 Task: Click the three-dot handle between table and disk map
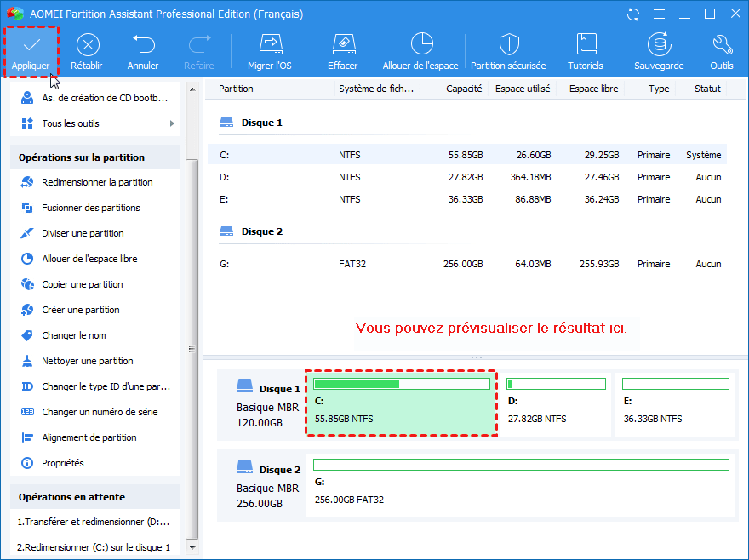[477, 357]
